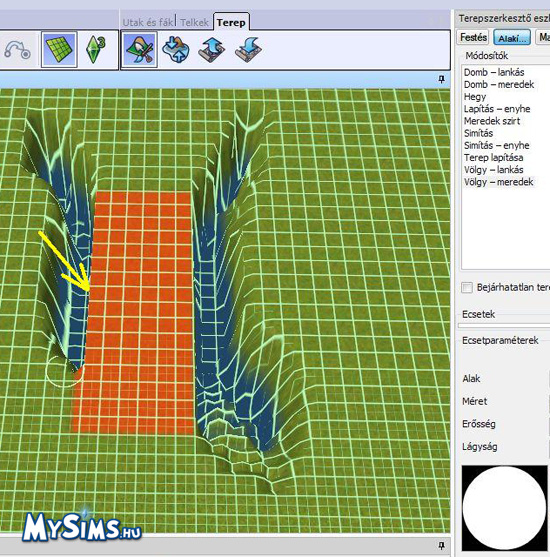Select Domb – meredek in the list

499,84
